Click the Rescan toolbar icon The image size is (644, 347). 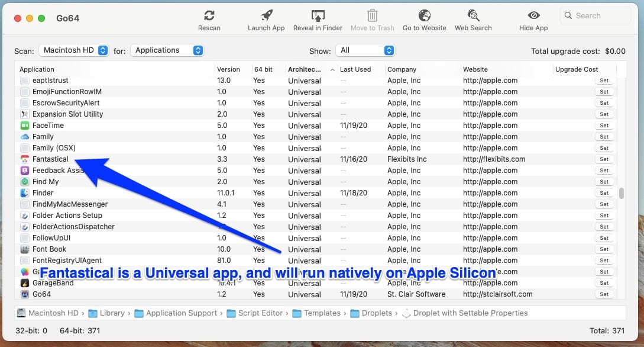[209, 15]
